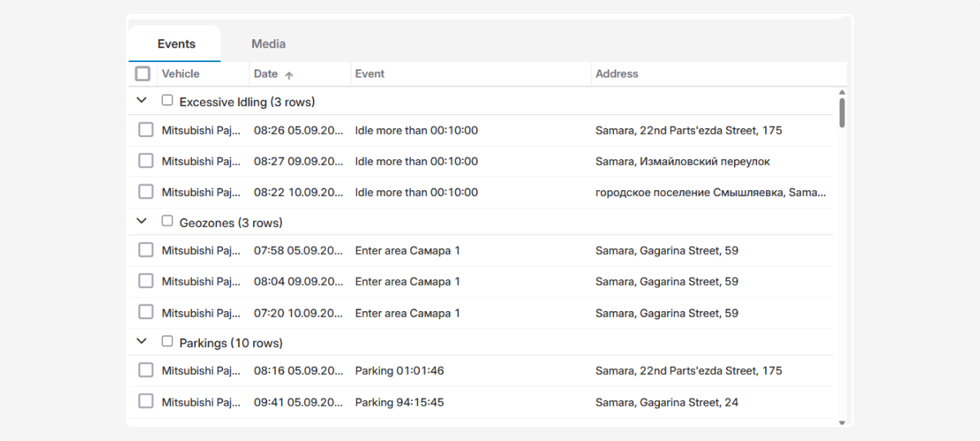Check the Parkings group checkbox
Image resolution: width=980 pixels, height=441 pixels.
pyautogui.click(x=167, y=341)
